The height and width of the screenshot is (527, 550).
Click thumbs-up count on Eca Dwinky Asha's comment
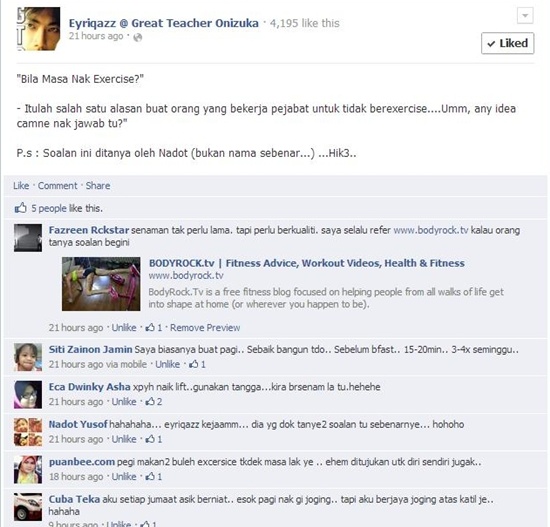(x=154, y=402)
